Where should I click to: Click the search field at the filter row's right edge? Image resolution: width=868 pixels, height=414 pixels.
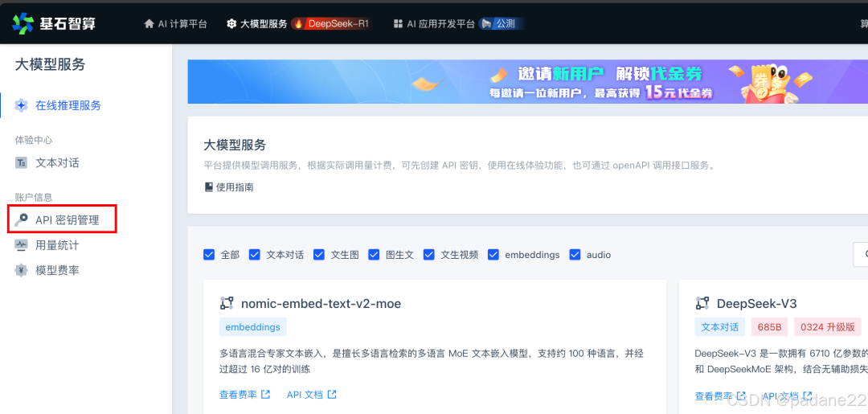coord(860,255)
